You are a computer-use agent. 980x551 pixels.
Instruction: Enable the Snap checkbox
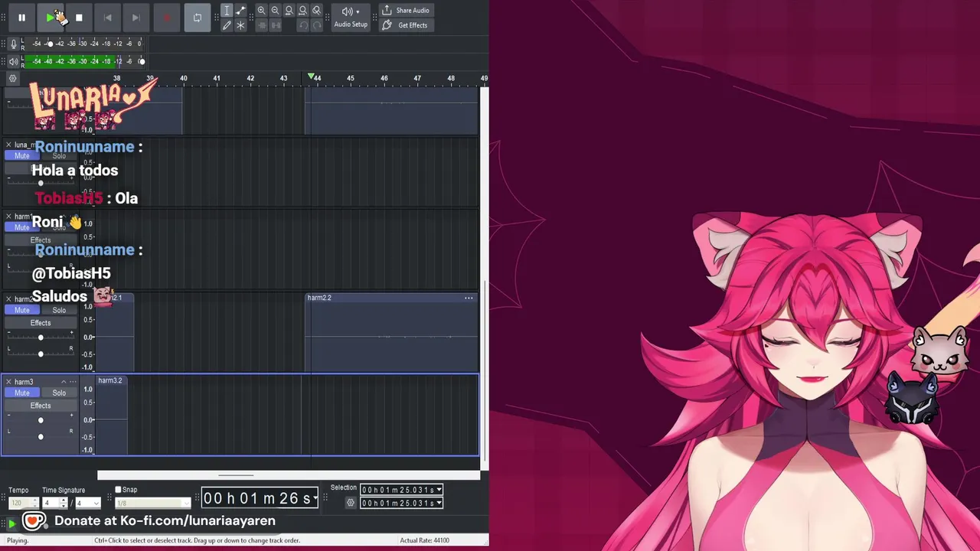pyautogui.click(x=118, y=490)
